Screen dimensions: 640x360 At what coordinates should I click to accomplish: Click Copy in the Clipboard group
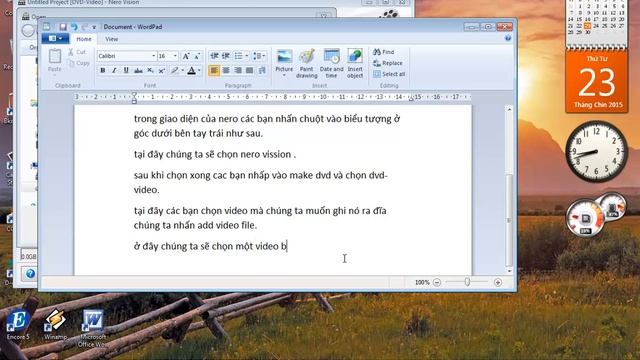click(x=78, y=63)
